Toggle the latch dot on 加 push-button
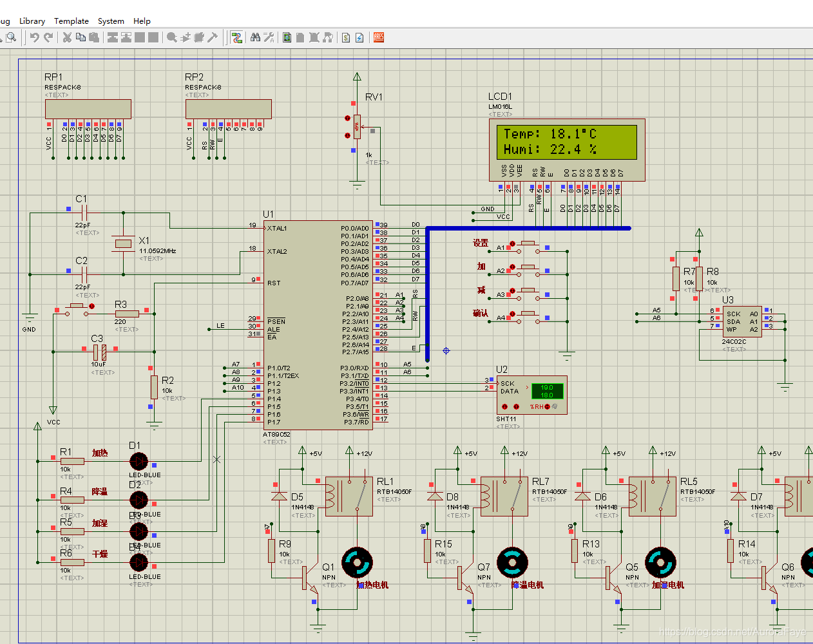 [x=512, y=267]
